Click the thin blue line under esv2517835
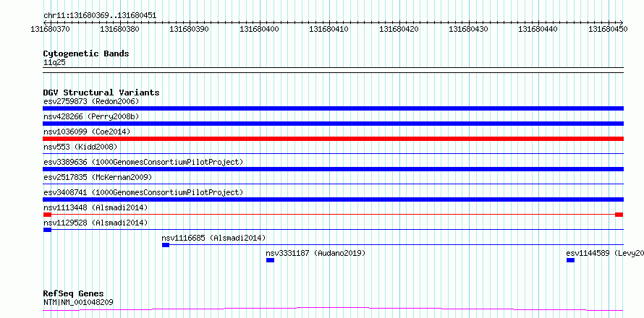The height and width of the screenshot is (318, 644). 333,184
